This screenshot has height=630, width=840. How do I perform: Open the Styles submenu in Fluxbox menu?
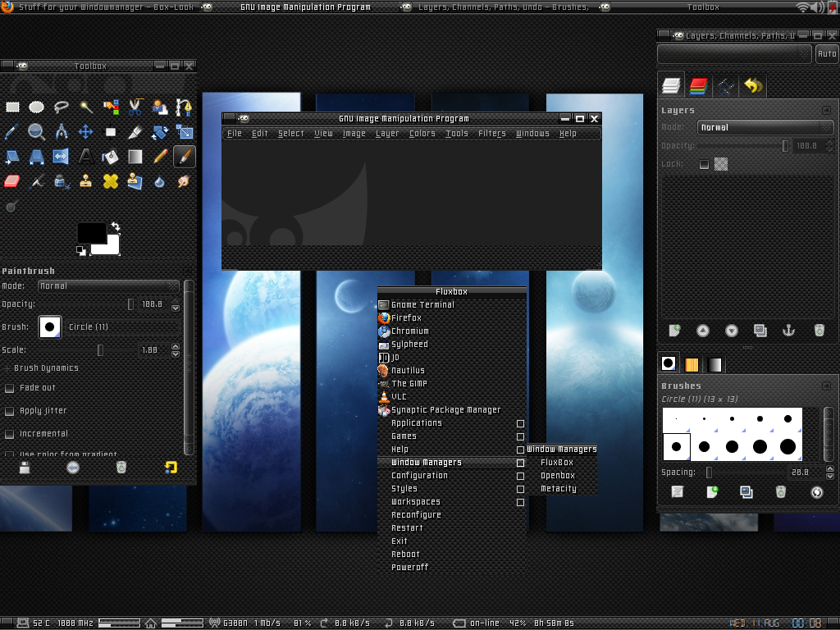coord(452,489)
